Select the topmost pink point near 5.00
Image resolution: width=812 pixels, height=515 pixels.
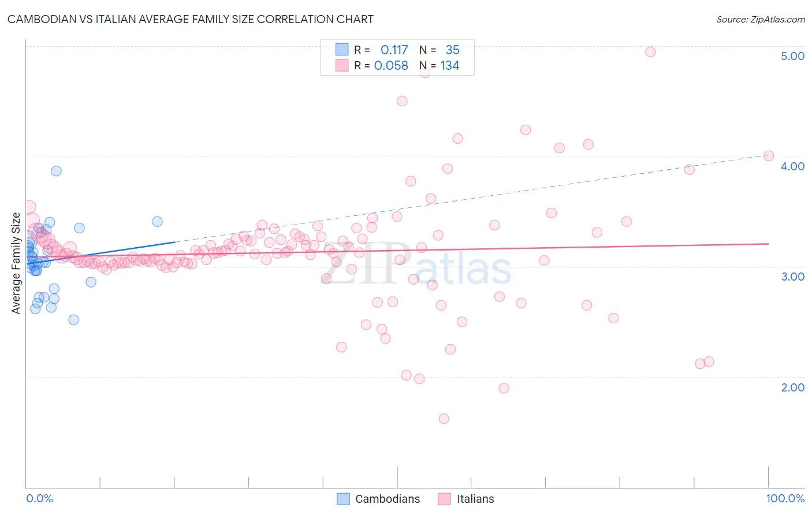pyautogui.click(x=650, y=52)
